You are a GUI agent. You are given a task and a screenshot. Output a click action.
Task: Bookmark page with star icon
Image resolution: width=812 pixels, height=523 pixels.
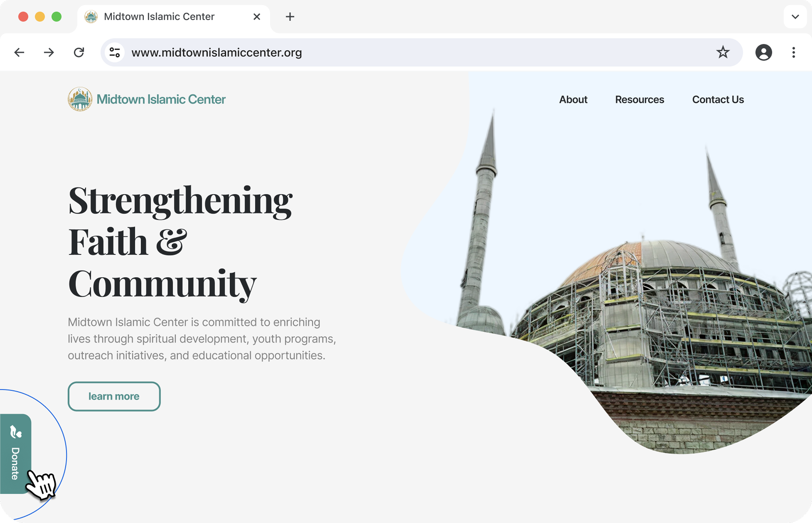[x=723, y=52]
